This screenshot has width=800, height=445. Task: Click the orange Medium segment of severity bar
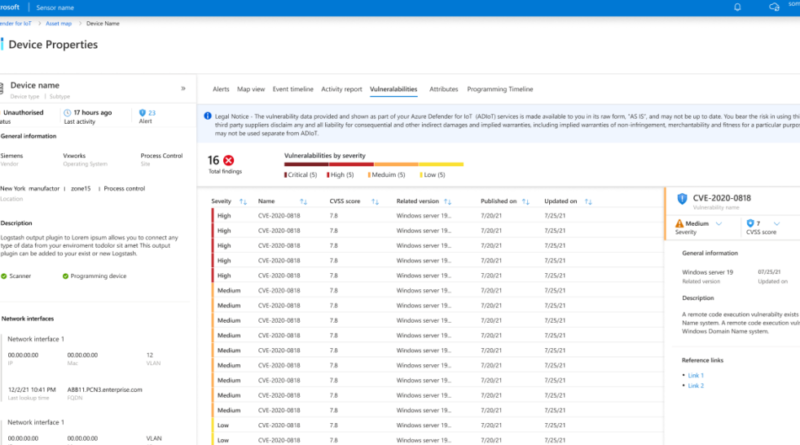[396, 164]
